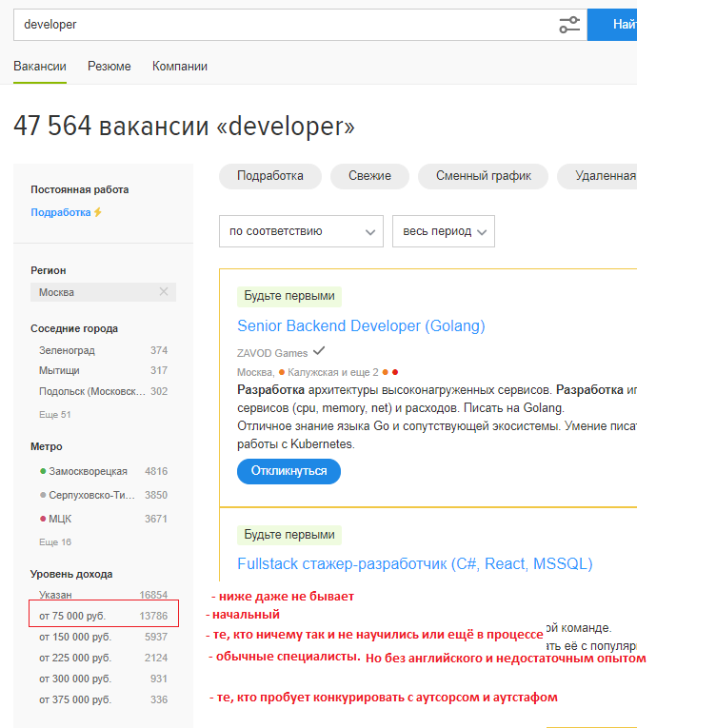Click the Подработка link in sidebar
Viewport: 716px width, 728px height.
click(60, 212)
